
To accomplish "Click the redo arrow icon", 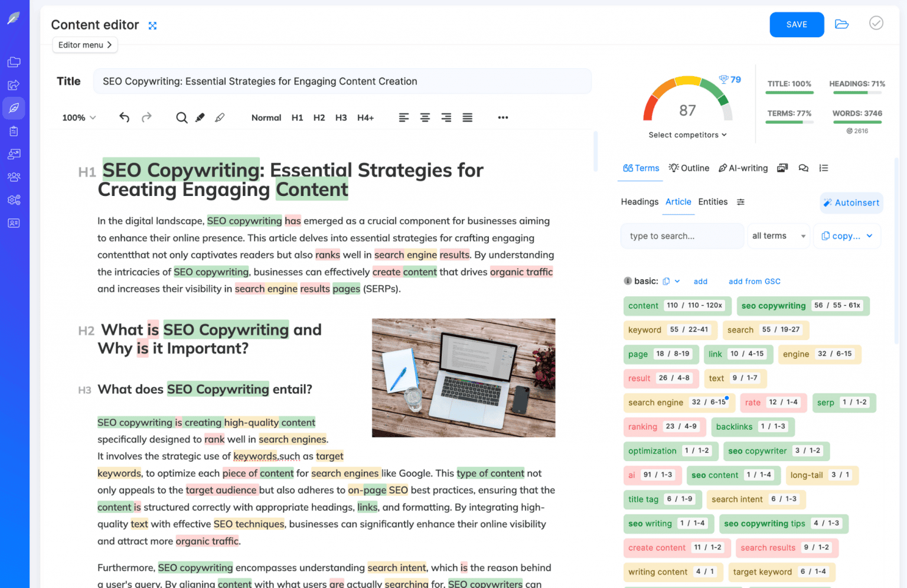I will [x=146, y=117].
